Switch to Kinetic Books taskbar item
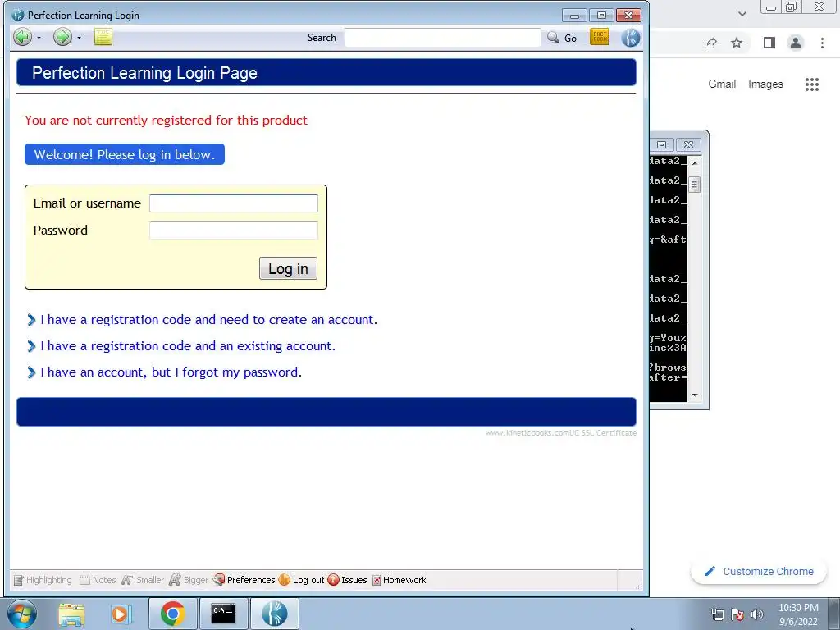Image resolution: width=840 pixels, height=630 pixels. point(274,614)
